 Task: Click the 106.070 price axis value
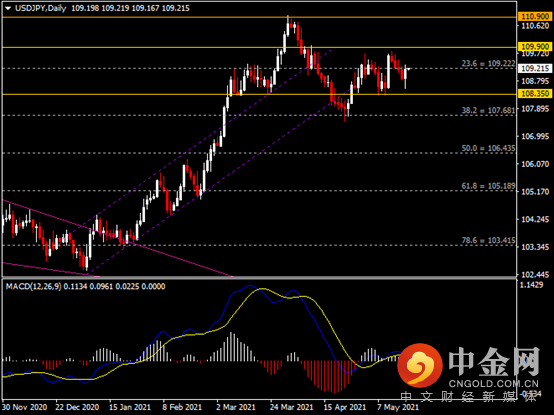(535, 164)
